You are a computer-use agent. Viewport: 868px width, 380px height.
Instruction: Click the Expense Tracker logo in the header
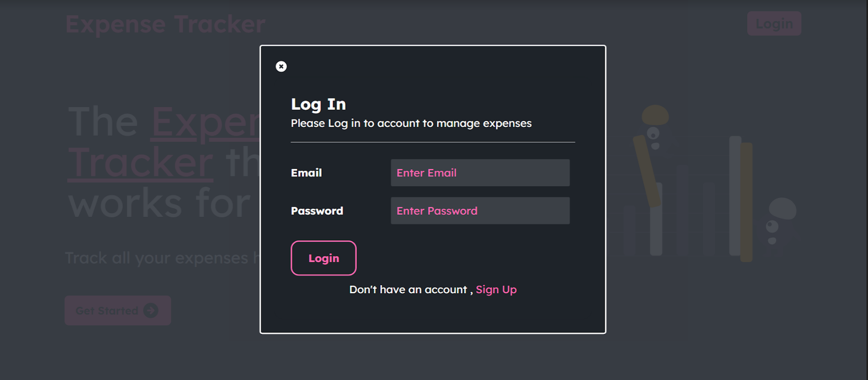(165, 23)
